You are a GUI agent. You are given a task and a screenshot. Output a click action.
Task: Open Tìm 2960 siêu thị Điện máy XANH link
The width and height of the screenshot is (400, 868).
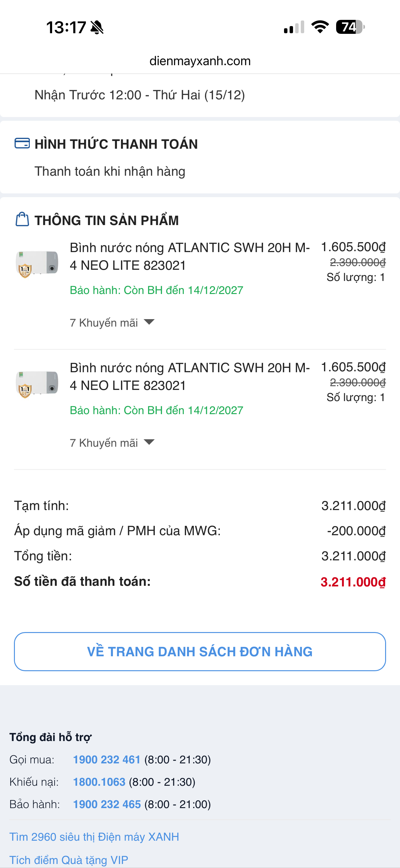94,837
